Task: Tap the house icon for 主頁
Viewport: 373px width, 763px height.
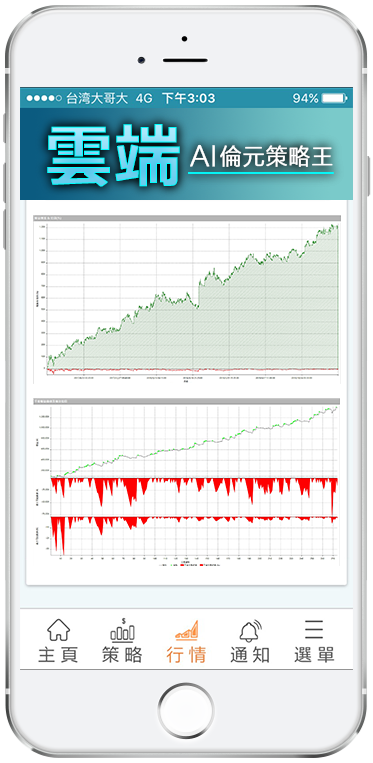Action: (x=58, y=629)
